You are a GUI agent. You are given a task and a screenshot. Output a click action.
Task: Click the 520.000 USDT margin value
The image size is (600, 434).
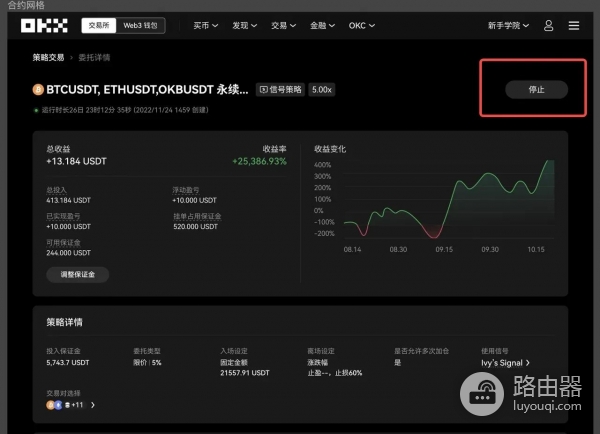pos(196,227)
